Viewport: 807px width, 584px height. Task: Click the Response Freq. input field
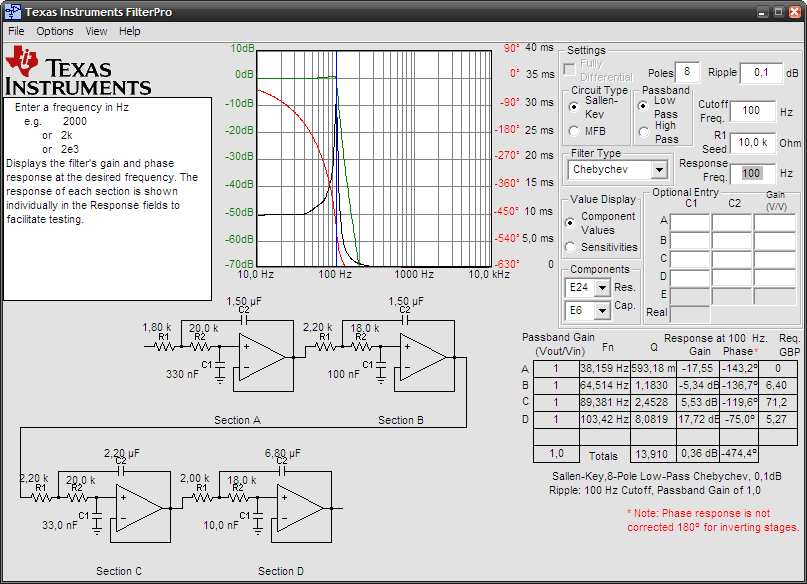click(752, 173)
